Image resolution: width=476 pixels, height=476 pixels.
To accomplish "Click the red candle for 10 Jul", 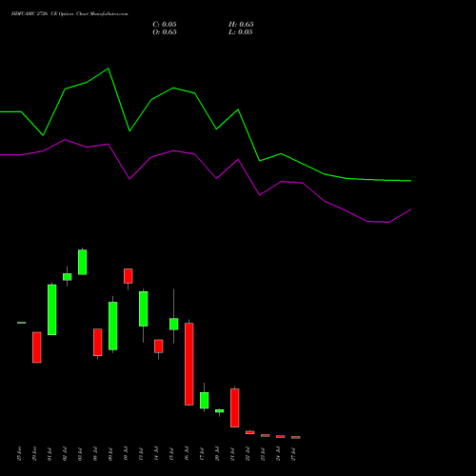I will [x=129, y=276].
